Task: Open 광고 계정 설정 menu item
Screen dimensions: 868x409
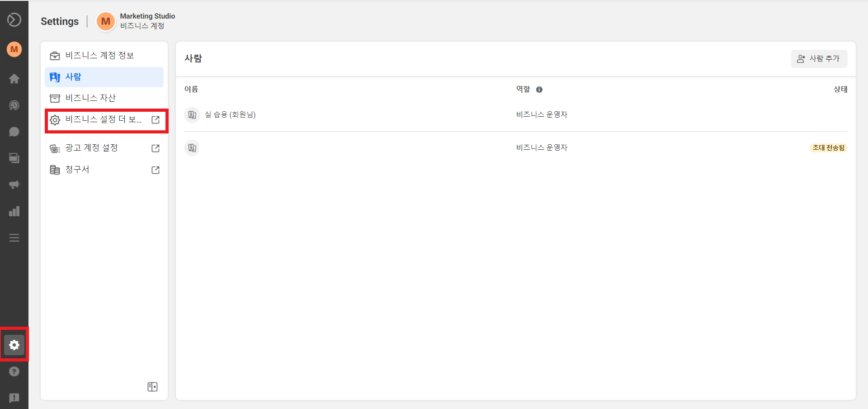Action: pyautogui.click(x=104, y=148)
